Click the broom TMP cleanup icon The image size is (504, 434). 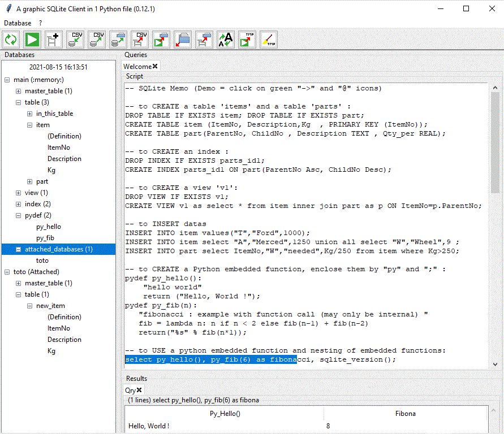[x=269, y=40]
